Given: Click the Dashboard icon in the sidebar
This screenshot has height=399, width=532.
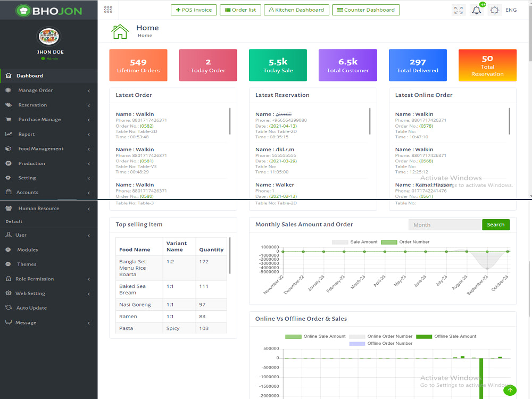Looking at the screenshot, I should click(9, 76).
